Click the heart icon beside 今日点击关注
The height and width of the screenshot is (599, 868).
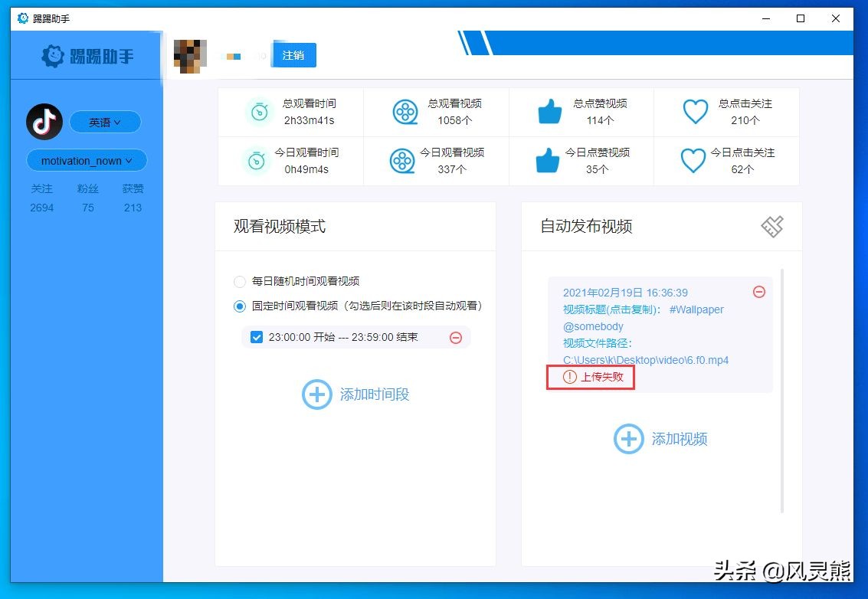coord(693,160)
